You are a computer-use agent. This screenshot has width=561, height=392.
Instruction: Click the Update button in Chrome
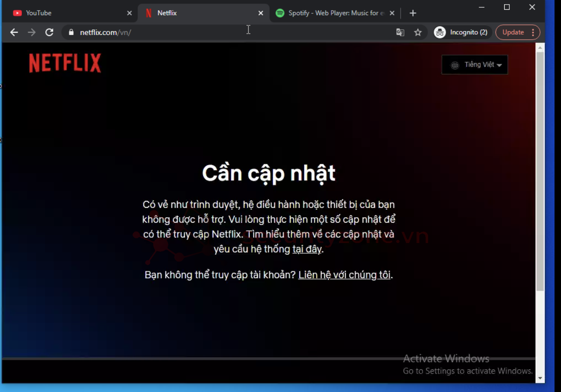(x=513, y=32)
